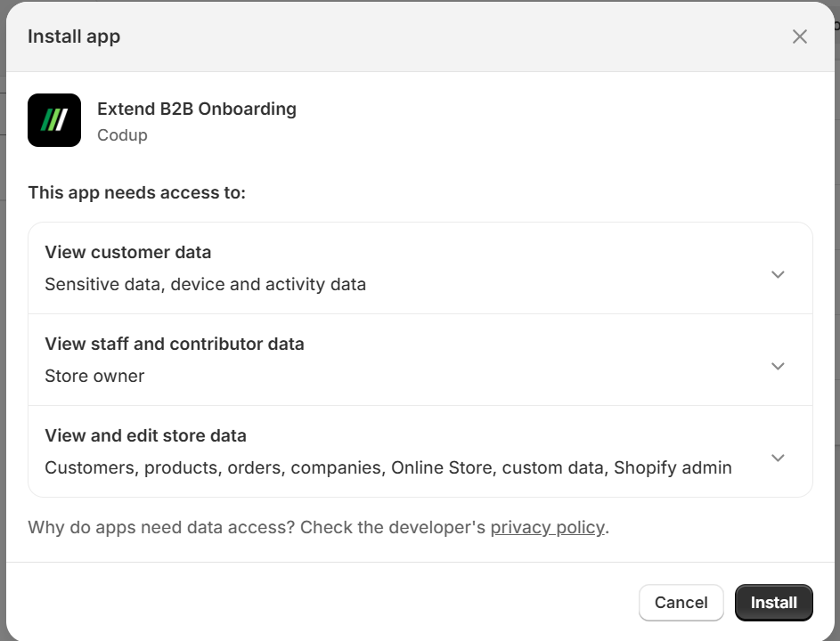The image size is (840, 641).
Task: Click the Codup developer name
Action: pyautogui.click(x=122, y=135)
